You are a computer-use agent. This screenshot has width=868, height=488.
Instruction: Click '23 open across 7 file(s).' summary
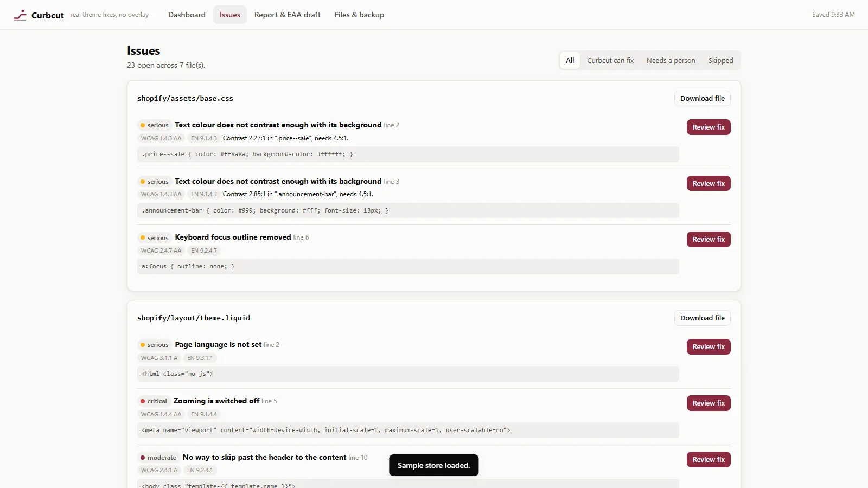166,65
